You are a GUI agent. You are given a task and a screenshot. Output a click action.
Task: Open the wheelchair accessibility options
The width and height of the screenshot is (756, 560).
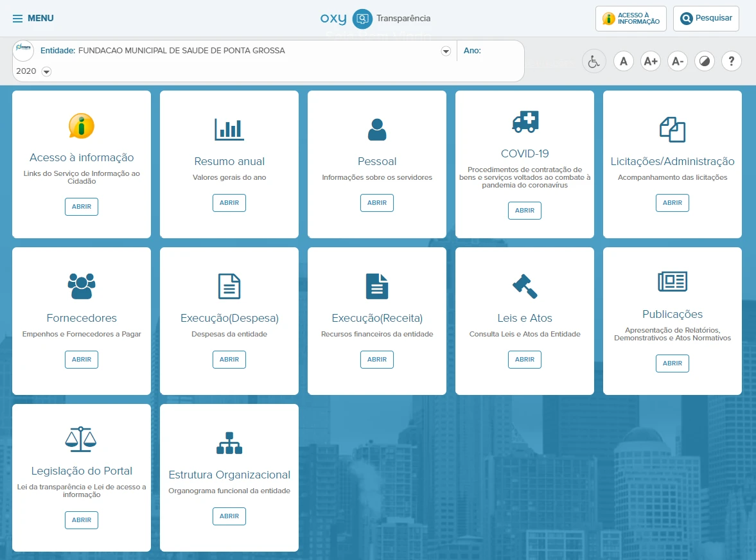pyautogui.click(x=593, y=62)
